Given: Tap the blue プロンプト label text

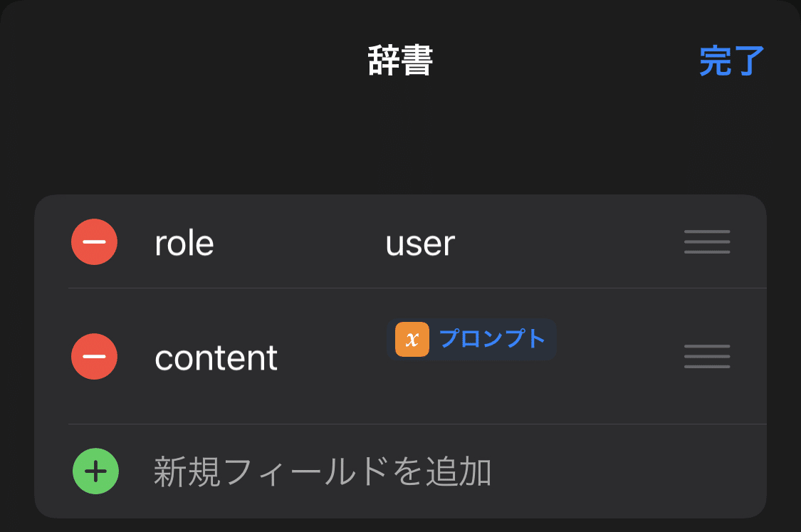Looking at the screenshot, I should coord(493,339).
